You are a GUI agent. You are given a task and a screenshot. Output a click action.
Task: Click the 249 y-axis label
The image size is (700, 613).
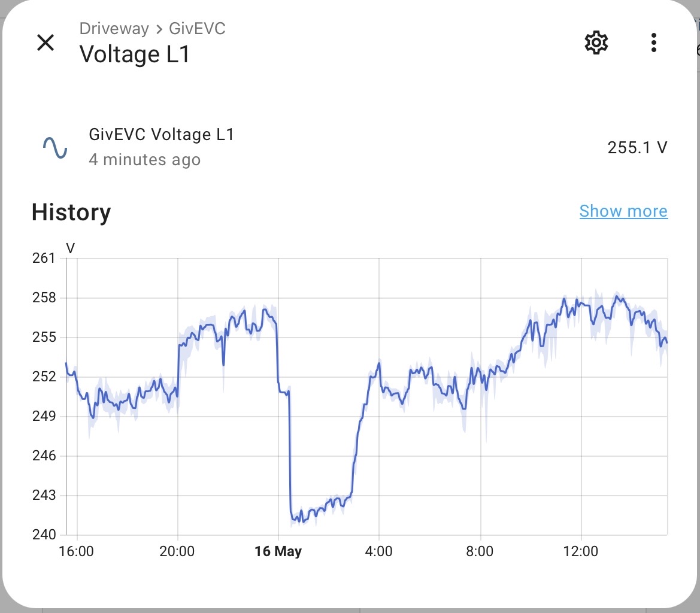coord(44,416)
